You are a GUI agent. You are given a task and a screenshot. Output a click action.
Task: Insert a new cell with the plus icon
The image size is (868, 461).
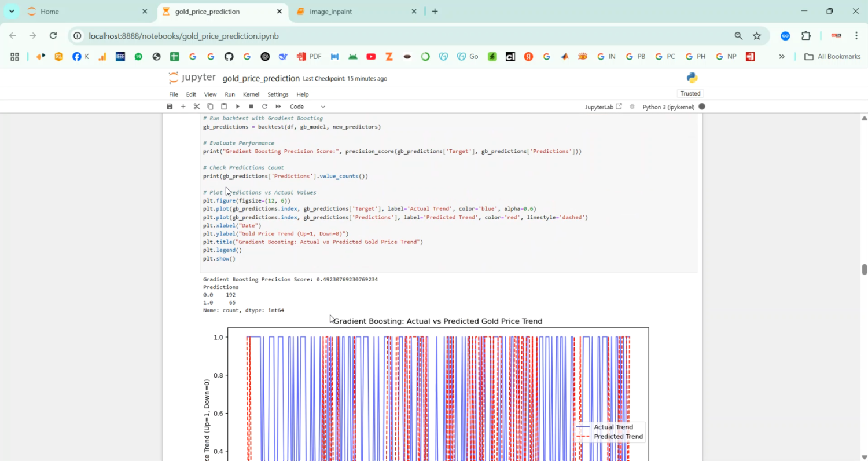pyautogui.click(x=183, y=107)
